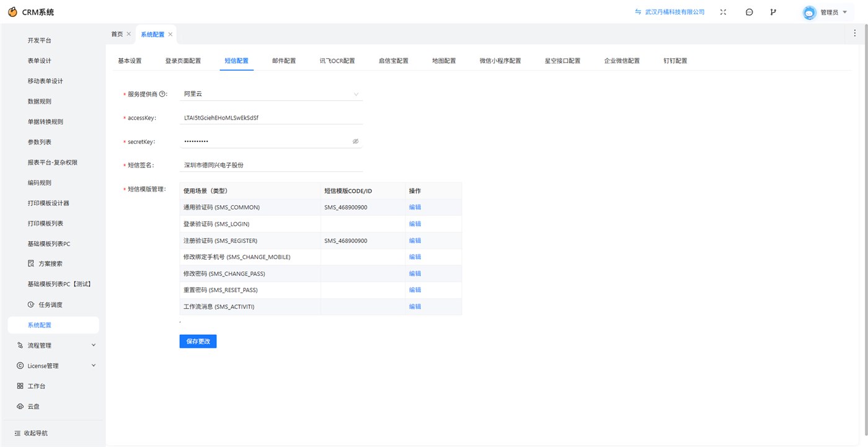
Task: Switch to the 邮件配置 tab
Action: tap(284, 61)
